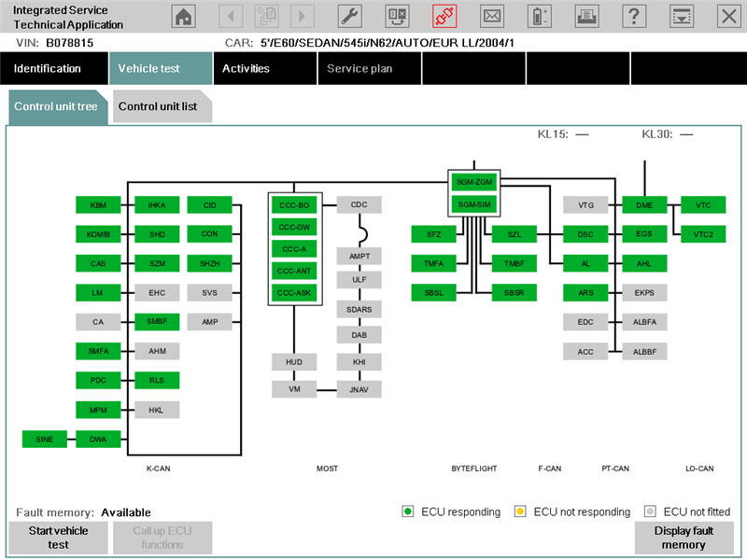Select the CCC-BO control unit

(294, 205)
